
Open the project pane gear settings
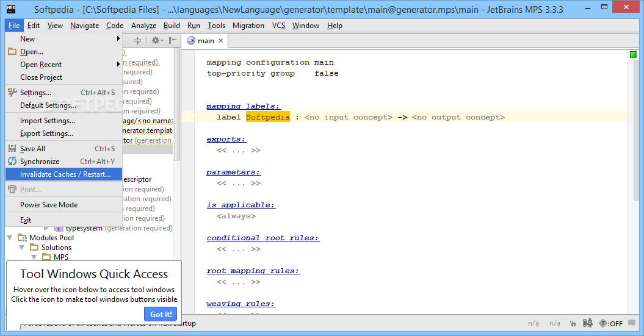[x=157, y=40]
